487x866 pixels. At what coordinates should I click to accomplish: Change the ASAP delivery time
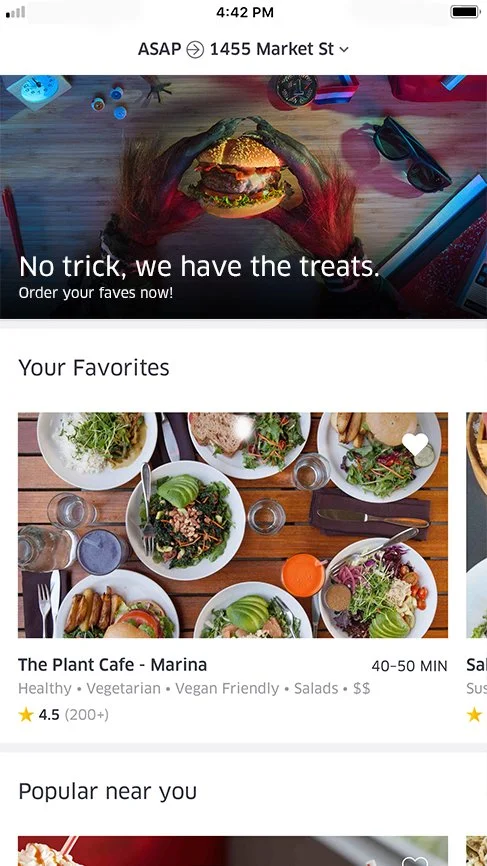click(160, 49)
